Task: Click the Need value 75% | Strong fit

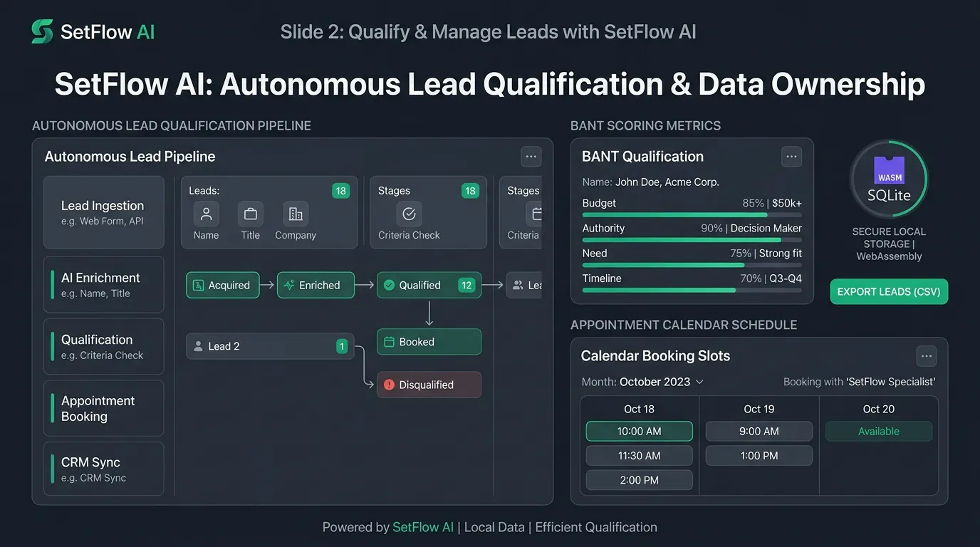Action: coord(766,254)
